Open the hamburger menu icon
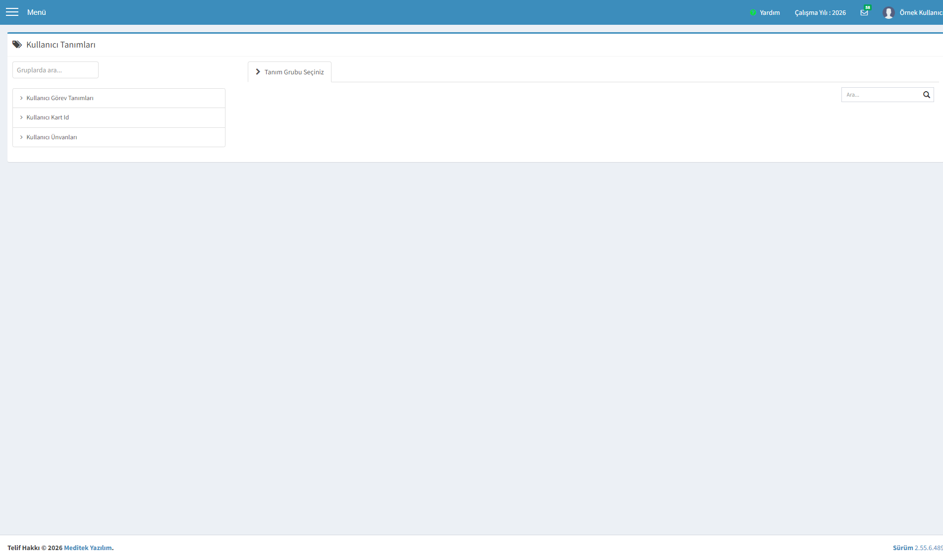 tap(12, 12)
